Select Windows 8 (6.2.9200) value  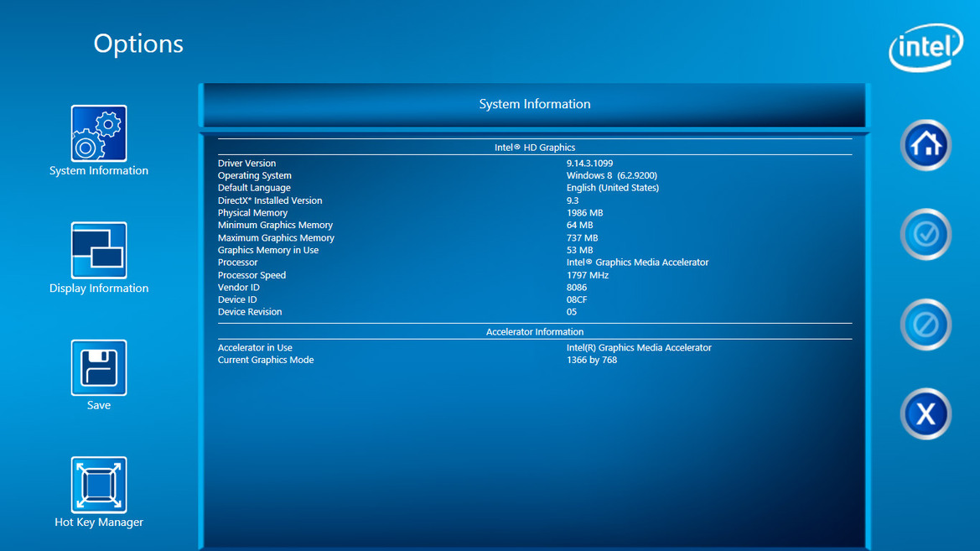(611, 176)
